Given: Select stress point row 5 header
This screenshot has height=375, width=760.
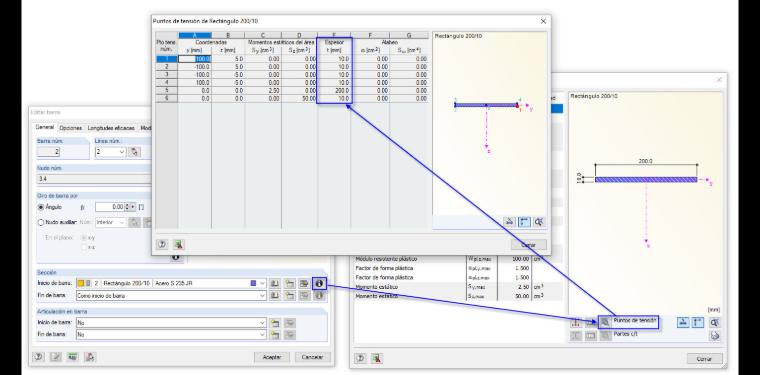Looking at the screenshot, I should (167, 91).
